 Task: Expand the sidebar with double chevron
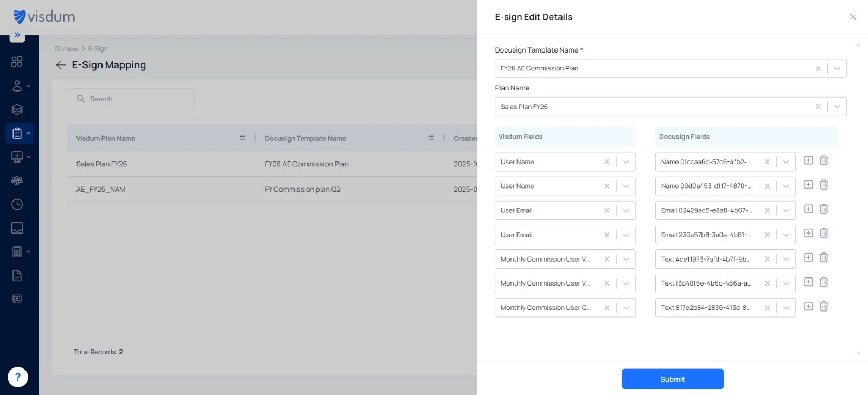(17, 35)
